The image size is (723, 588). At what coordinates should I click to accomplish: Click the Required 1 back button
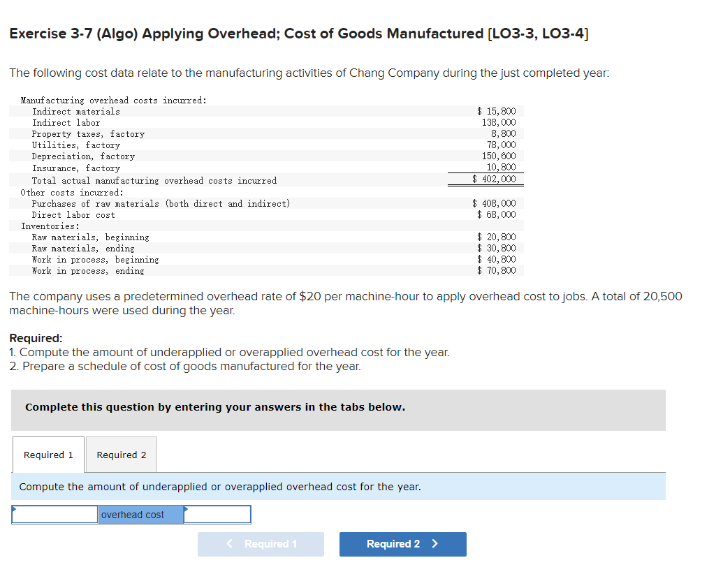(261, 544)
